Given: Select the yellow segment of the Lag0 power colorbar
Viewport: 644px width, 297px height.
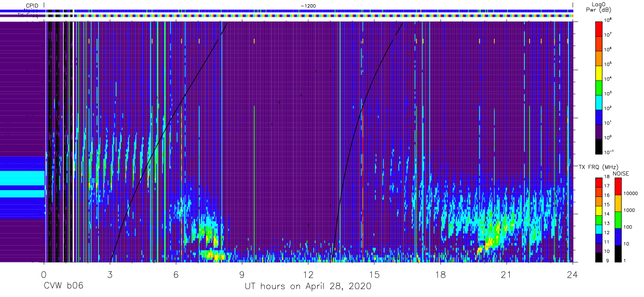Looking at the screenshot, I should (599, 73).
